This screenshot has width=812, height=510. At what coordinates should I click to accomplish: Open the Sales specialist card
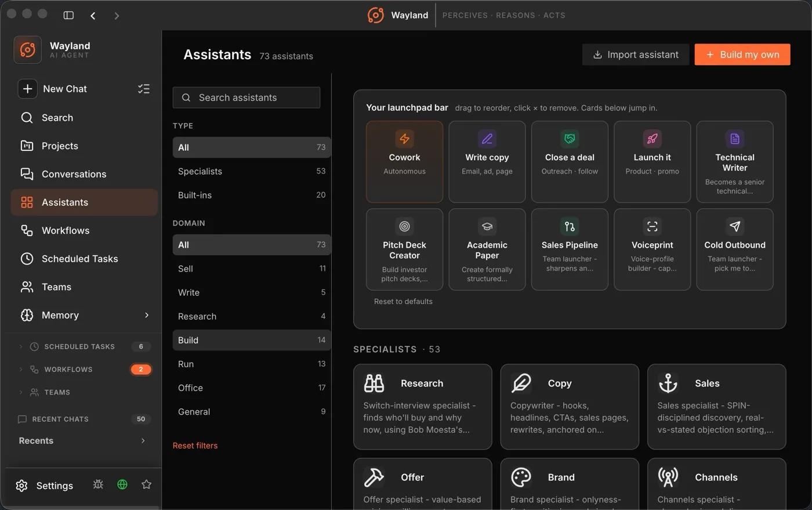717,407
